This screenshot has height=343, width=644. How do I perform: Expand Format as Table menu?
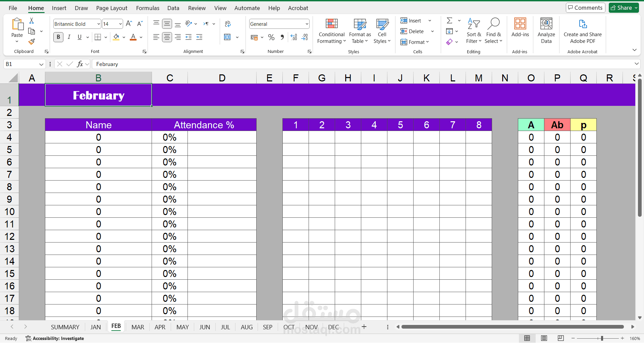[x=360, y=30]
